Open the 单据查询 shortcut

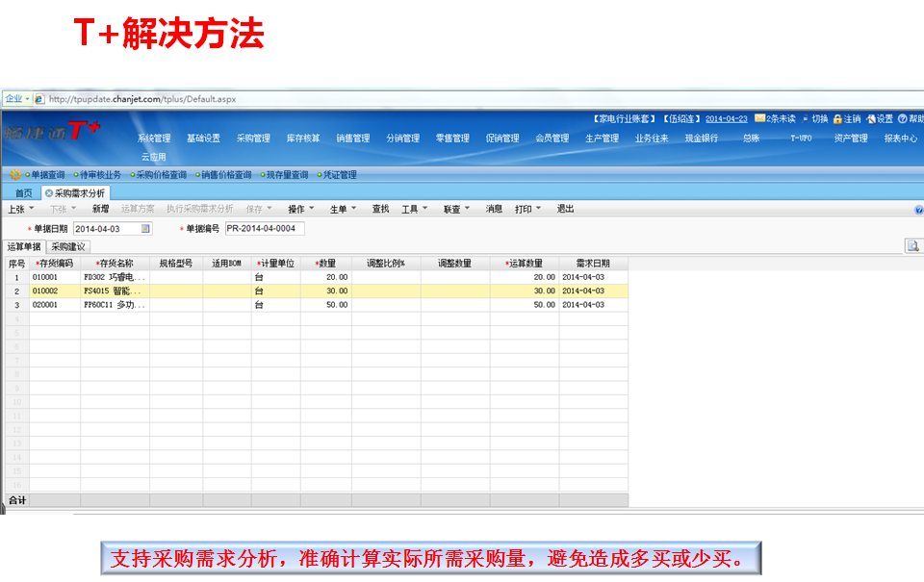[45, 175]
